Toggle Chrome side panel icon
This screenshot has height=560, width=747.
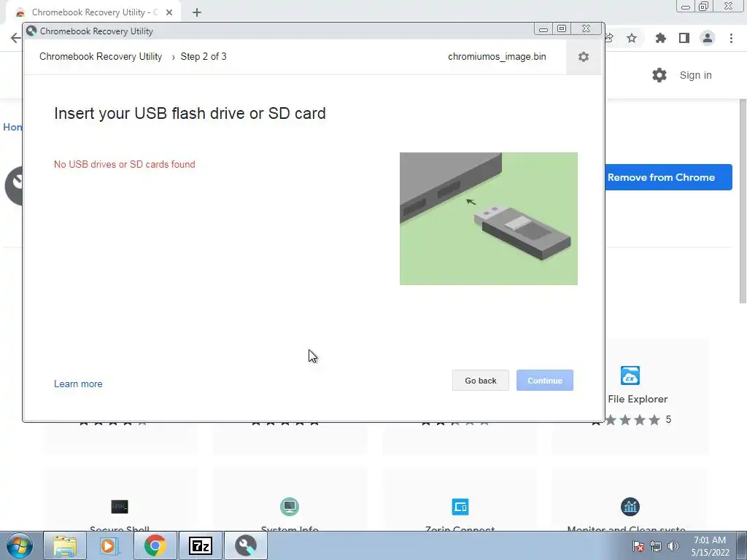[684, 38]
